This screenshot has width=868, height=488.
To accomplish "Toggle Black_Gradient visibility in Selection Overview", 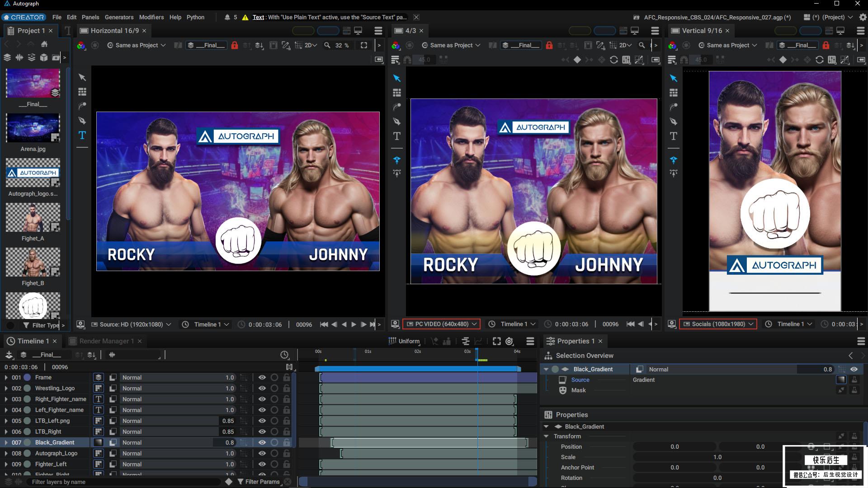I will (854, 369).
